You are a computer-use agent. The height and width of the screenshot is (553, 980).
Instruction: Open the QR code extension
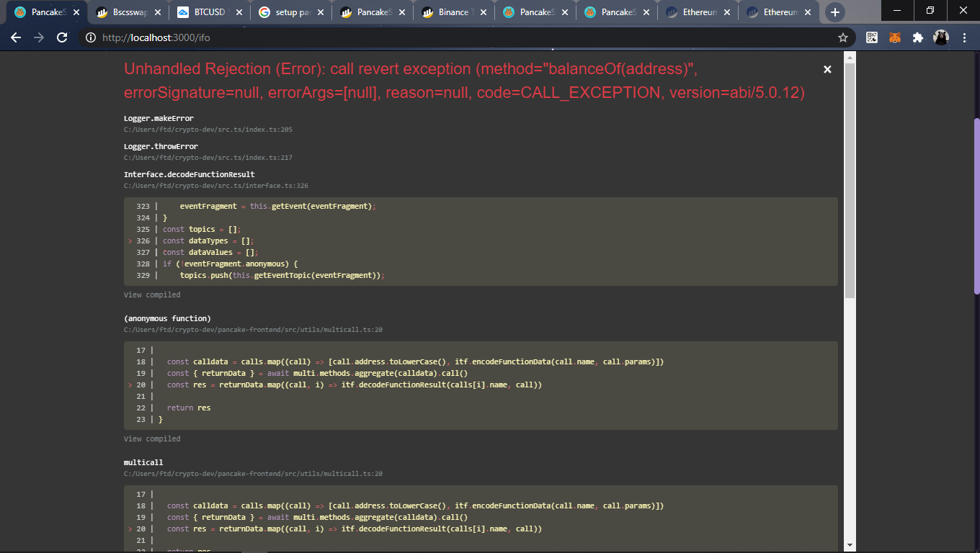click(872, 37)
